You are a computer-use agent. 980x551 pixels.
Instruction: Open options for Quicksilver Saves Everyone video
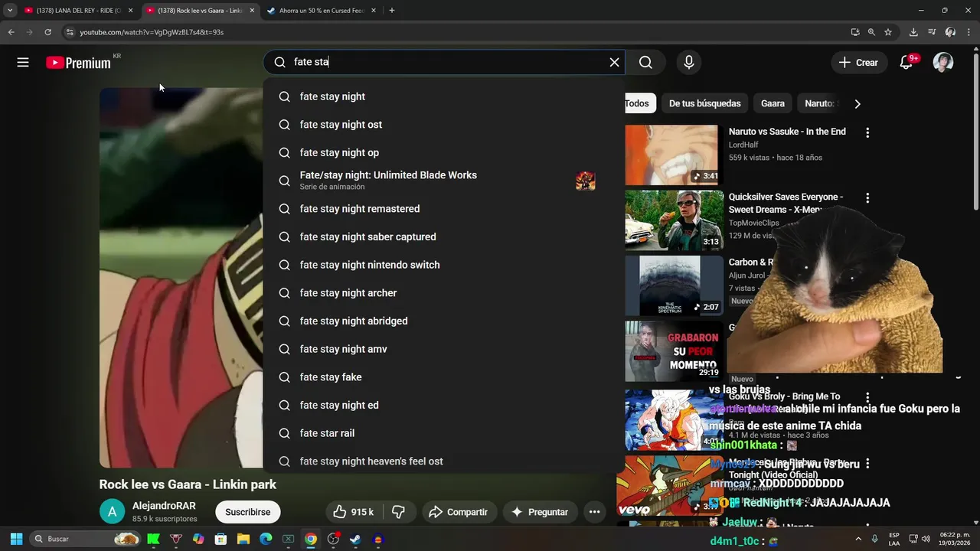tap(867, 198)
